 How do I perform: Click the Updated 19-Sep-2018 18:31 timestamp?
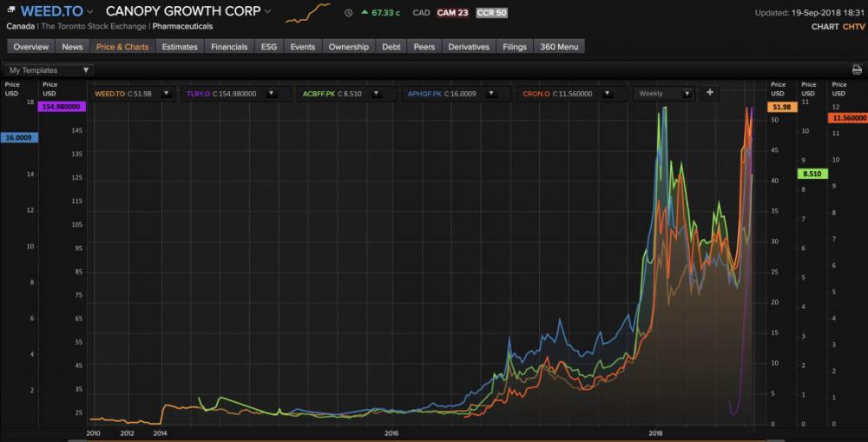(x=809, y=13)
